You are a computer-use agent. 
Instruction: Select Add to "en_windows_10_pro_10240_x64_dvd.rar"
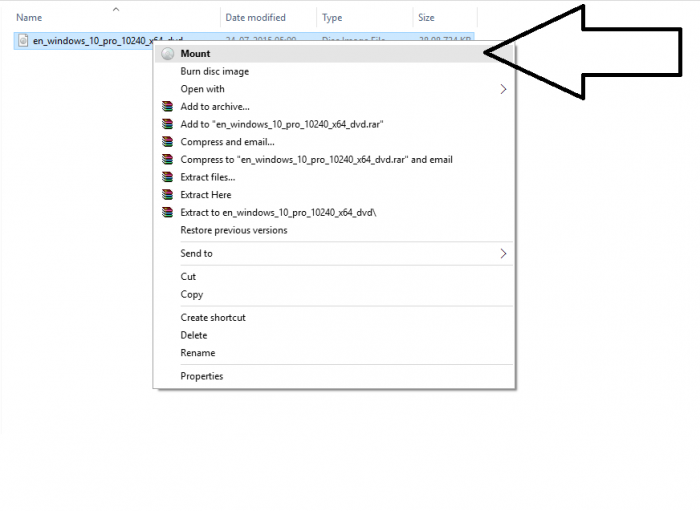click(334, 124)
